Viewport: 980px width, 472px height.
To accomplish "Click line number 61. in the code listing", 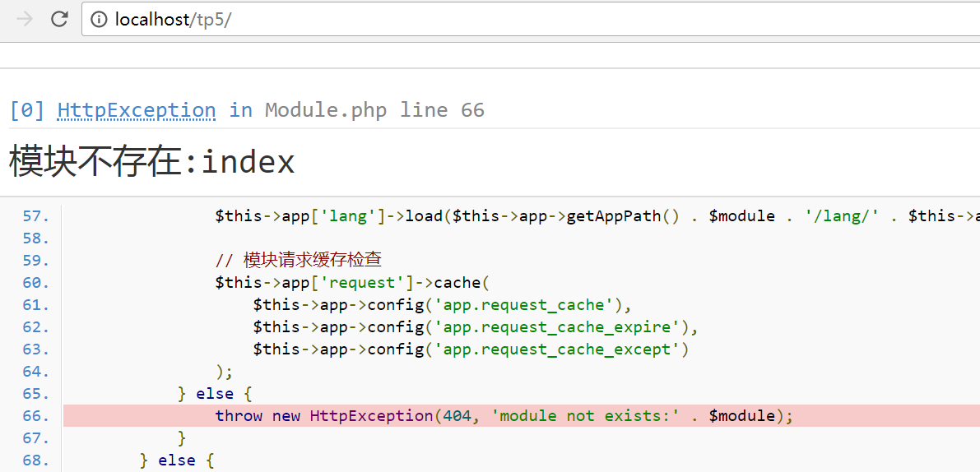I will [35, 305].
